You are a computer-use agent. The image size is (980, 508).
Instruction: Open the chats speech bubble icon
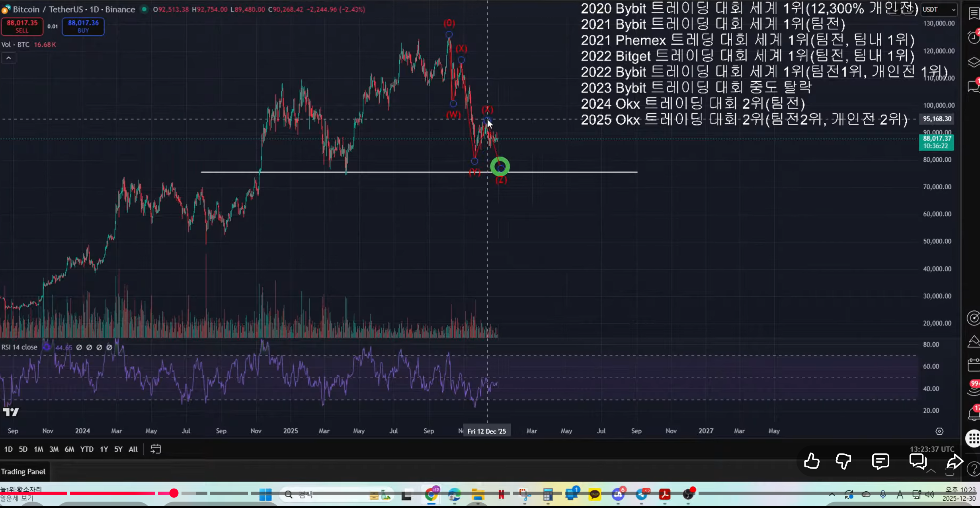[x=974, y=86]
